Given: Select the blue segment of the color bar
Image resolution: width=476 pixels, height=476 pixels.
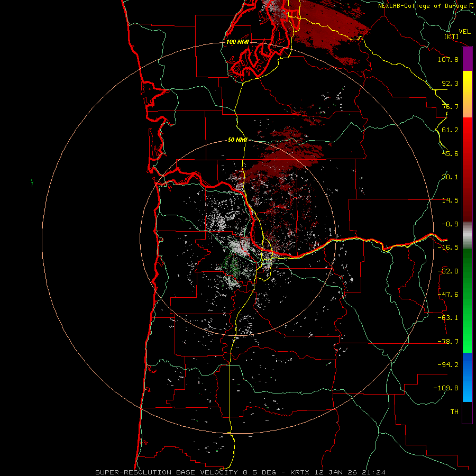Looking at the screenshot, I should click(x=467, y=377).
